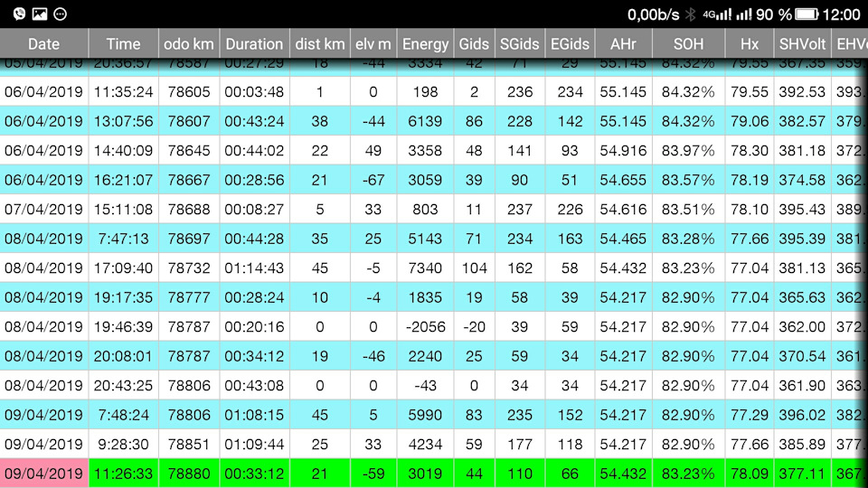Tap energy value 1835

tap(425, 297)
